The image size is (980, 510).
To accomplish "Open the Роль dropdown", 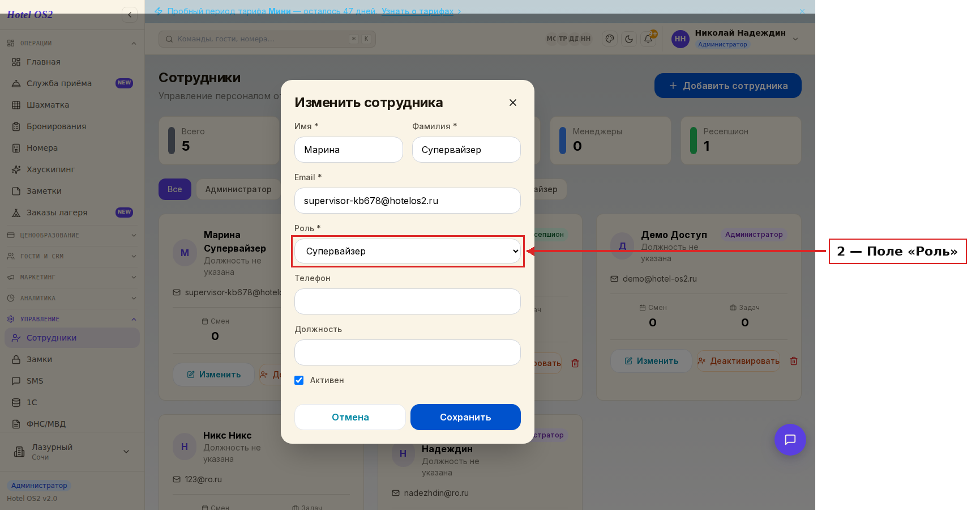I will click(408, 251).
